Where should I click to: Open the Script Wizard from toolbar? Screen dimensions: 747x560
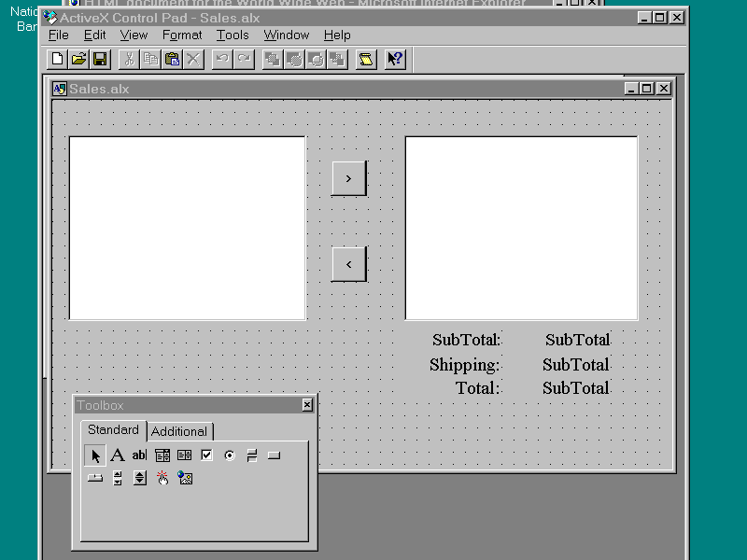(x=366, y=60)
